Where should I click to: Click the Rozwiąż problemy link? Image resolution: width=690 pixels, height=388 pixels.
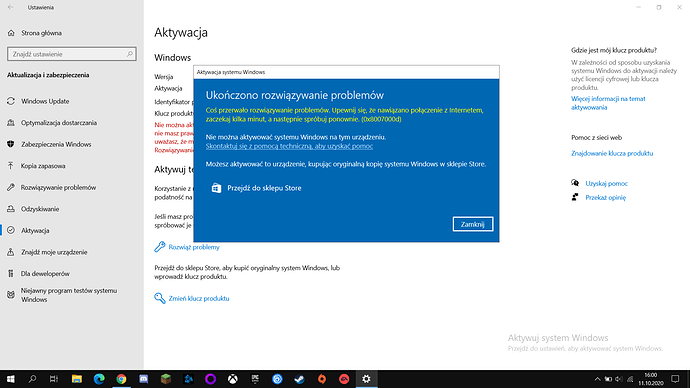tap(194, 247)
